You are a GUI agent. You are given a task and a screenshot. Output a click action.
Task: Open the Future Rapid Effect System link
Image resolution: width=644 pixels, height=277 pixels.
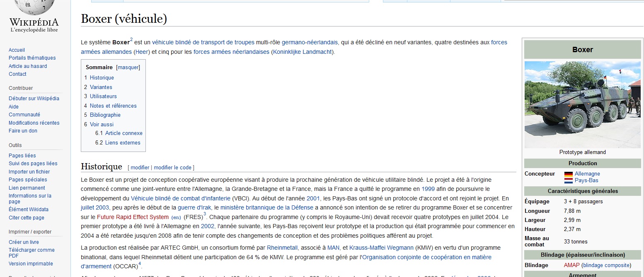tap(133, 217)
